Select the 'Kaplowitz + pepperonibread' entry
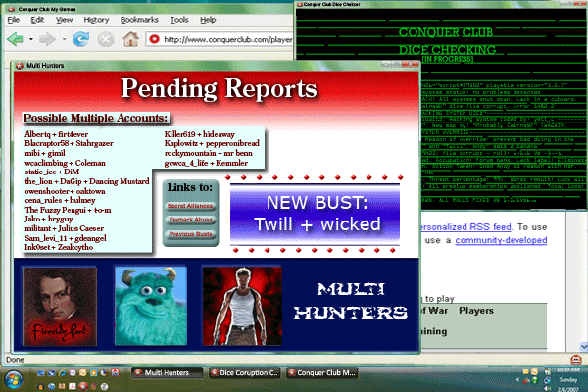The width and height of the screenshot is (588, 392). coord(212,143)
